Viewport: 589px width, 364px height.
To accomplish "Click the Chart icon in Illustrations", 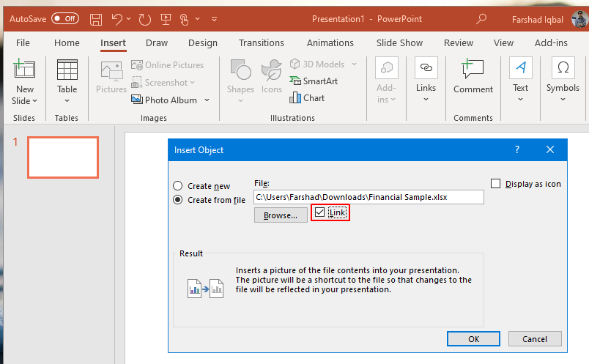I will [x=307, y=97].
